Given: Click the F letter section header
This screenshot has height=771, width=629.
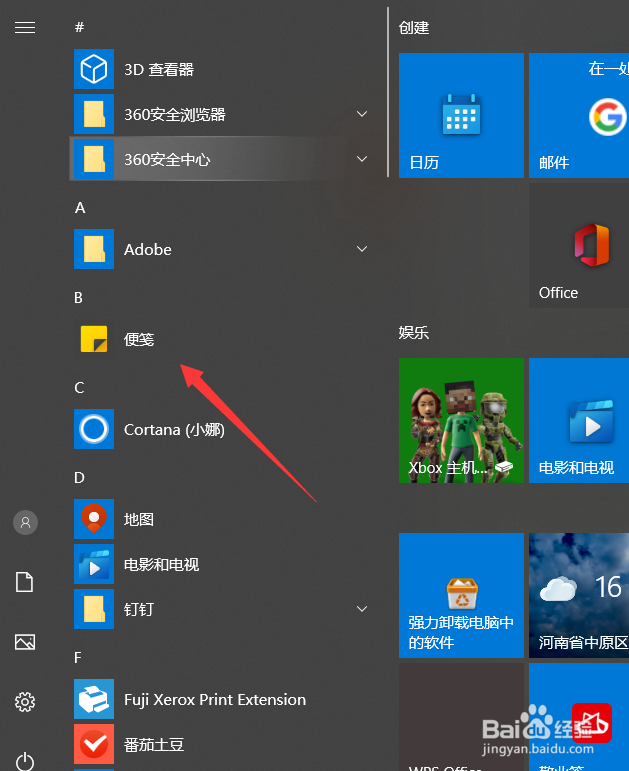Looking at the screenshot, I should coord(78,658).
